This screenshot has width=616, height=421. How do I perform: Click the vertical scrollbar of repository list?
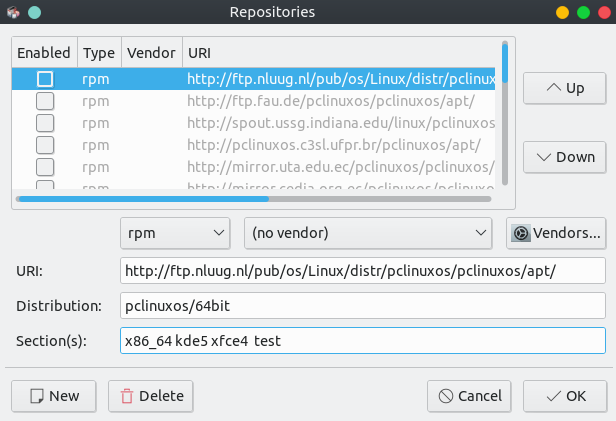coord(505,110)
